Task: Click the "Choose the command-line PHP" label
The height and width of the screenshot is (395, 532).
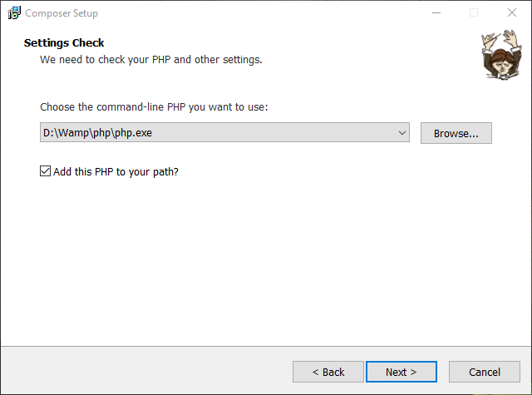Action: tap(154, 107)
